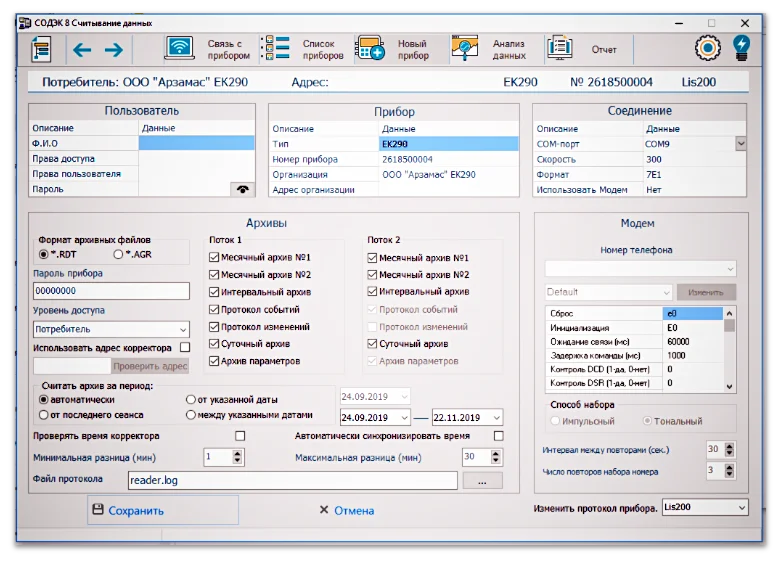Image resolution: width=780 pixels, height=564 pixels.
Task: Open 'Анализ данных' analysis icon
Action: click(x=463, y=49)
